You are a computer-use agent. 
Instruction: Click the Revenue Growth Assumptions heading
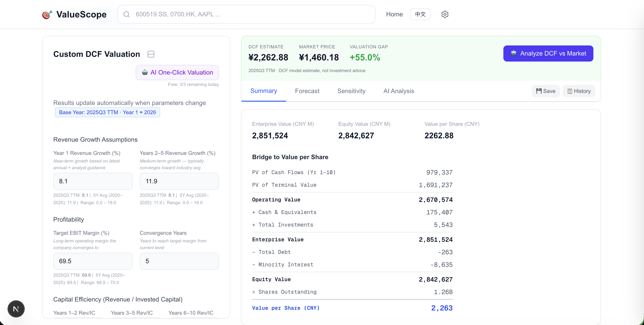[95, 139]
